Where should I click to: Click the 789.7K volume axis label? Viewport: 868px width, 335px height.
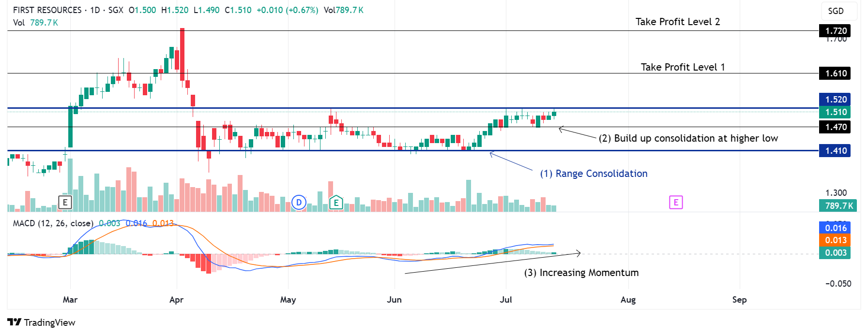pyautogui.click(x=838, y=205)
